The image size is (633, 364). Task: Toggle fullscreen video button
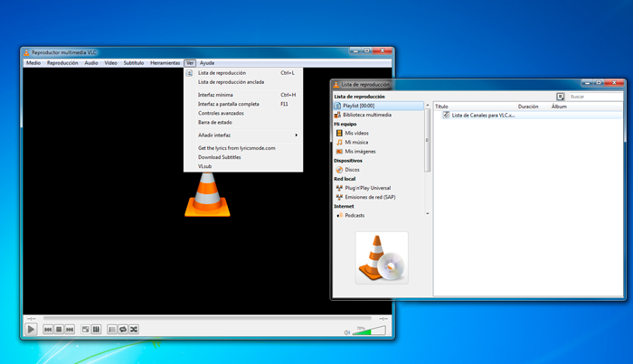[86, 330]
